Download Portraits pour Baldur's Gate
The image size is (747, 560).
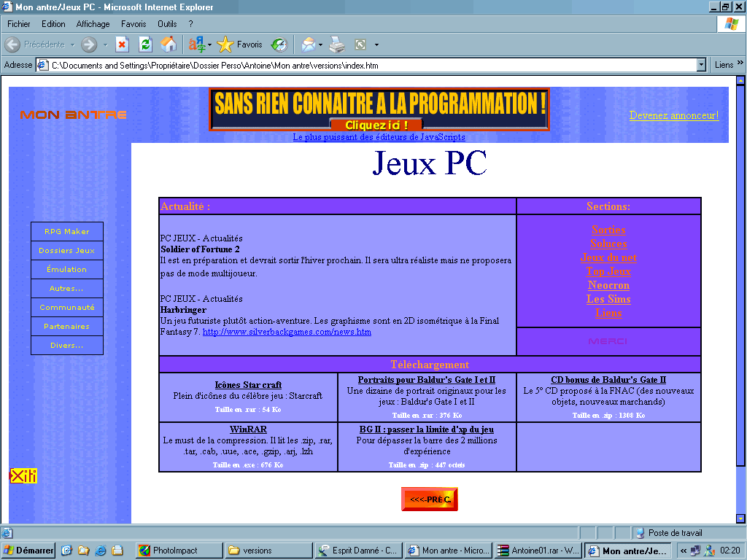[x=426, y=379]
